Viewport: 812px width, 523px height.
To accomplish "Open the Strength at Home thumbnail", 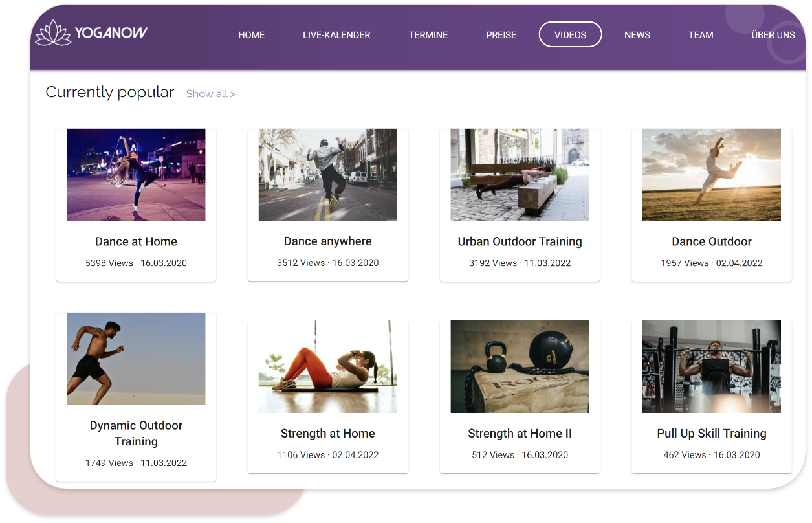I will (x=327, y=366).
